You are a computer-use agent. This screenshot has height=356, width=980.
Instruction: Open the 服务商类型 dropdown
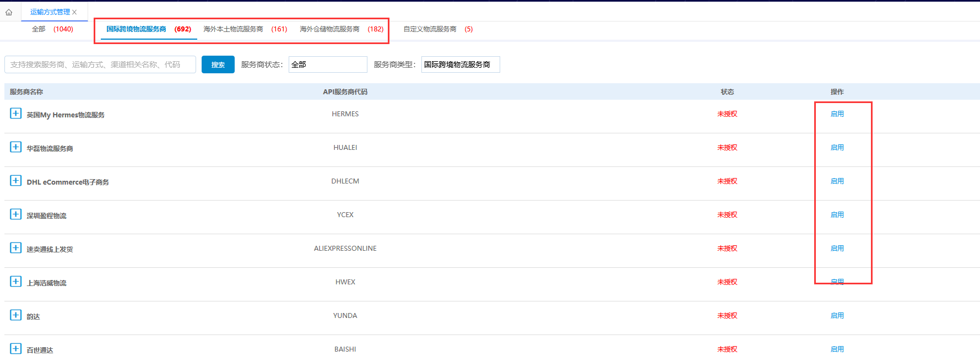460,64
